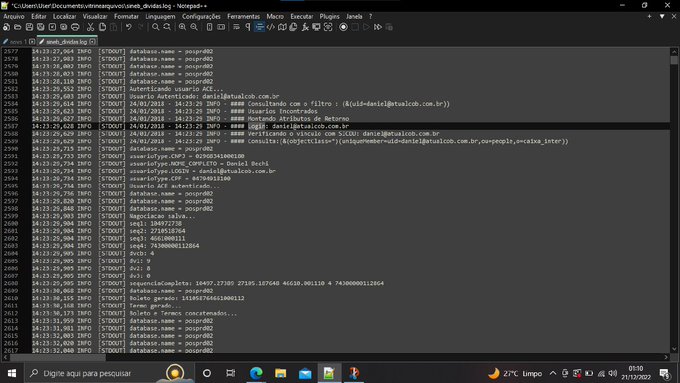Close the current document via toolbar
The height and width of the screenshot is (383, 680).
(x=52, y=27)
